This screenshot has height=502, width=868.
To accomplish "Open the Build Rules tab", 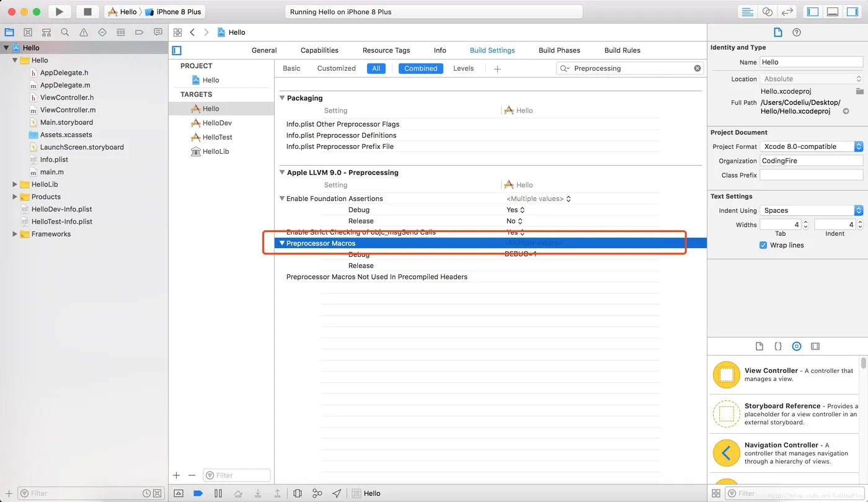I will [622, 50].
